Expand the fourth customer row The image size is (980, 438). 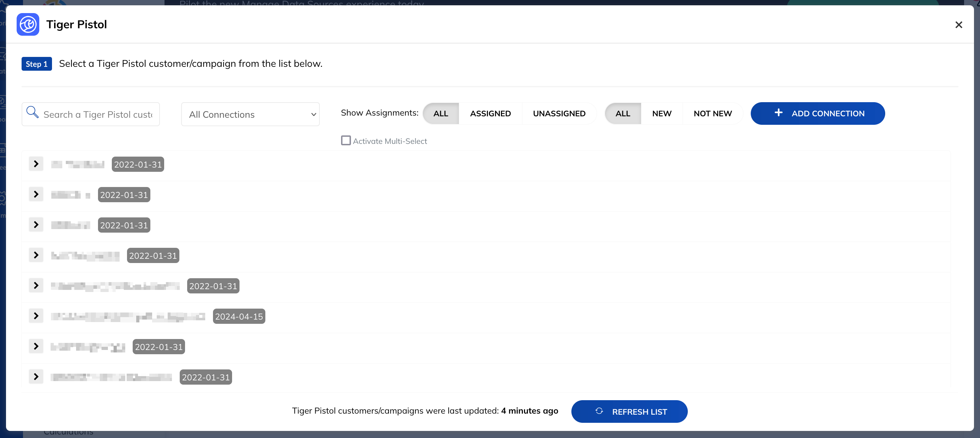(x=36, y=255)
